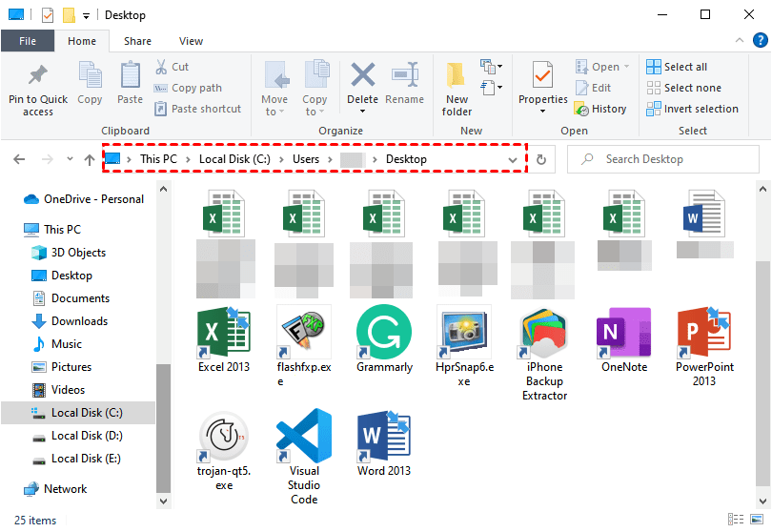Choose Copy path in Clipboard group

188,88
